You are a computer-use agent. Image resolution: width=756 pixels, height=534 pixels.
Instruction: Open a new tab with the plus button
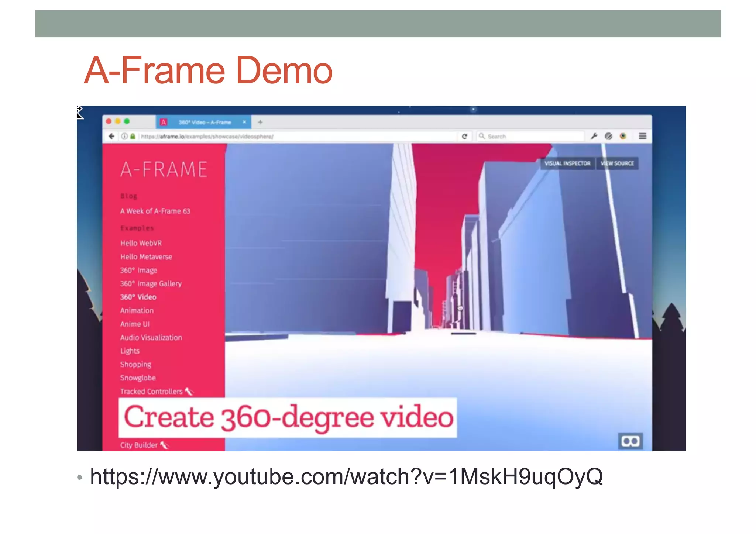[260, 122]
